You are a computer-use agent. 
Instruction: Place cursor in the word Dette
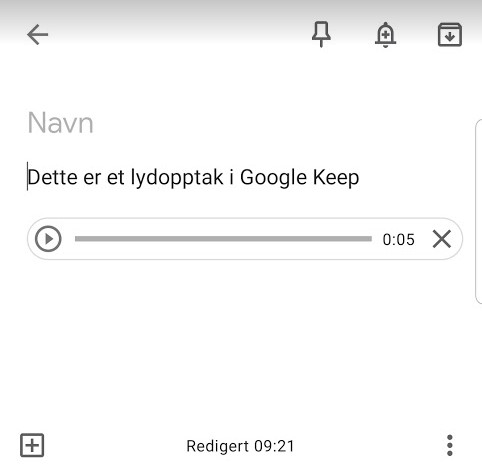[52, 177]
